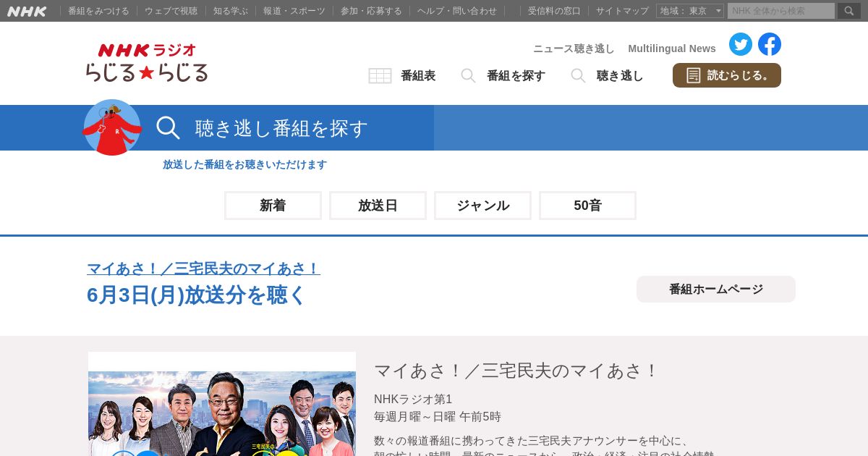The height and width of the screenshot is (456, 868).
Task: Click the NHK logo in the top bar
Action: 27,11
